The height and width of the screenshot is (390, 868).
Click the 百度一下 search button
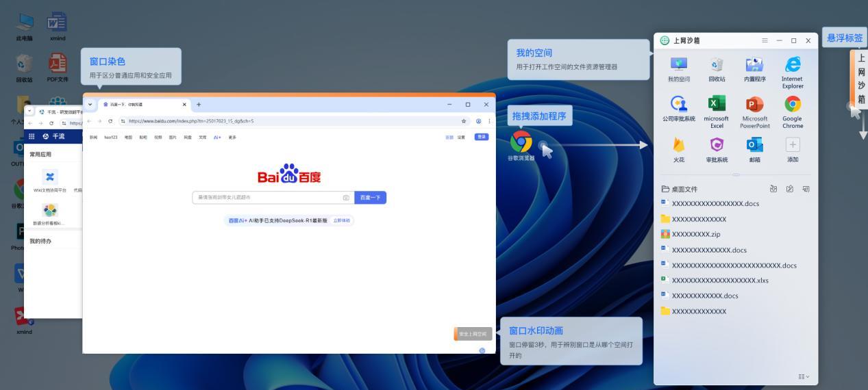pos(371,197)
